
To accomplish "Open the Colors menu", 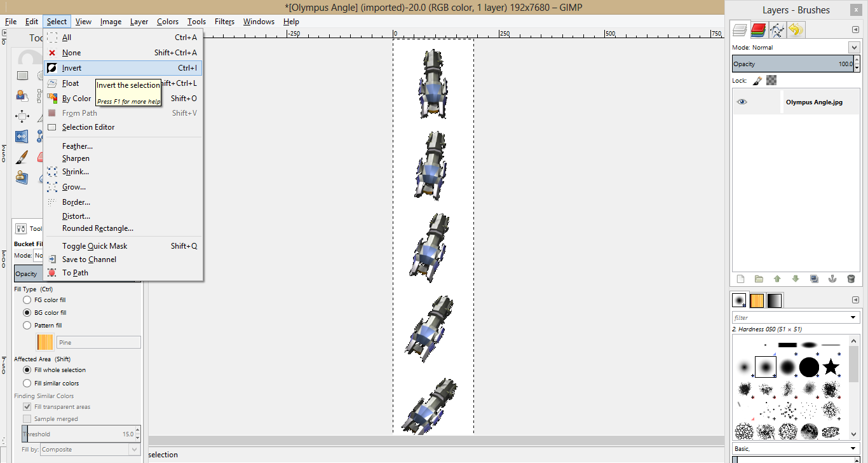I will point(168,22).
